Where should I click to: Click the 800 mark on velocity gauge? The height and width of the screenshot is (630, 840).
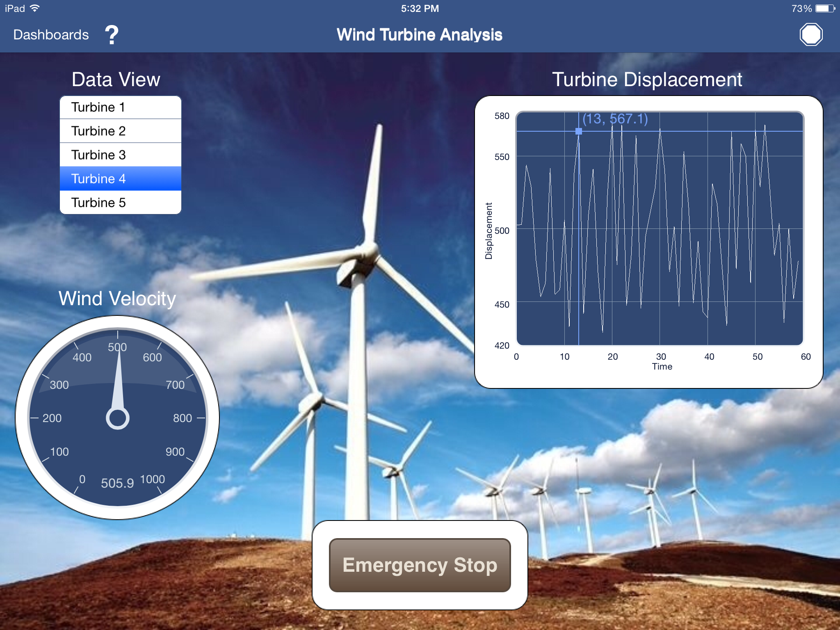click(x=183, y=418)
